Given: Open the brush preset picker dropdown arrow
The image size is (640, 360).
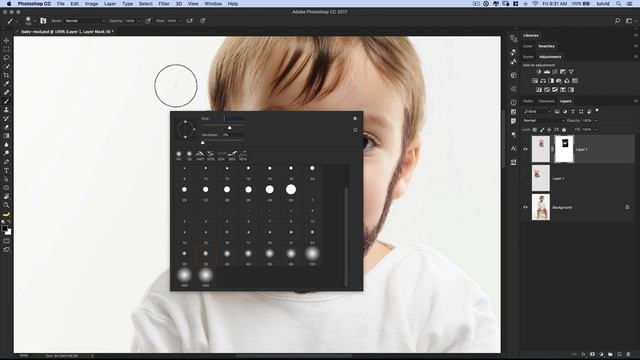Looking at the screenshot, I should 35,21.
